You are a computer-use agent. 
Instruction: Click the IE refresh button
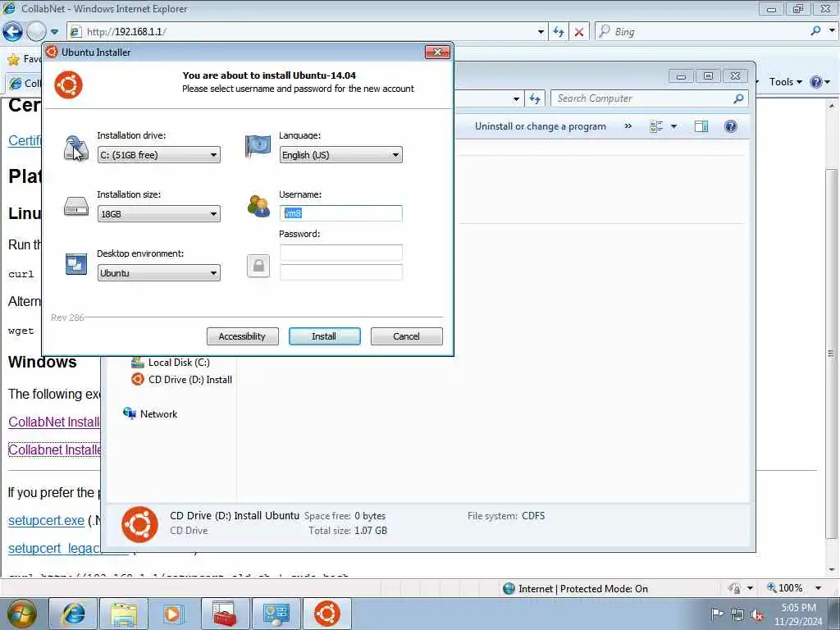click(558, 32)
